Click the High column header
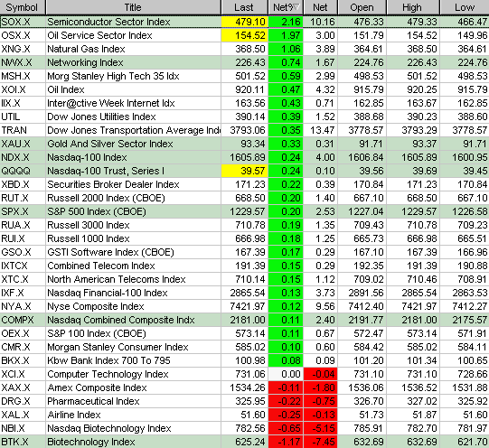 pos(413,7)
